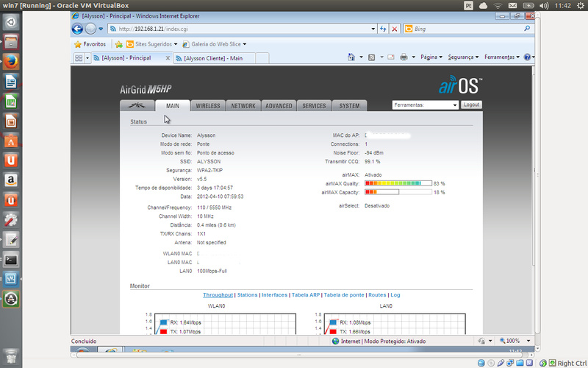Click the IE back navigation button
This screenshot has height=368, width=588.
click(77, 29)
